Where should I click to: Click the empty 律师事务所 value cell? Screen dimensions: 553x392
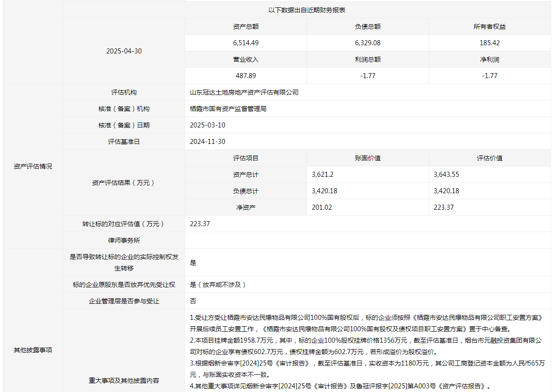(x=367, y=240)
